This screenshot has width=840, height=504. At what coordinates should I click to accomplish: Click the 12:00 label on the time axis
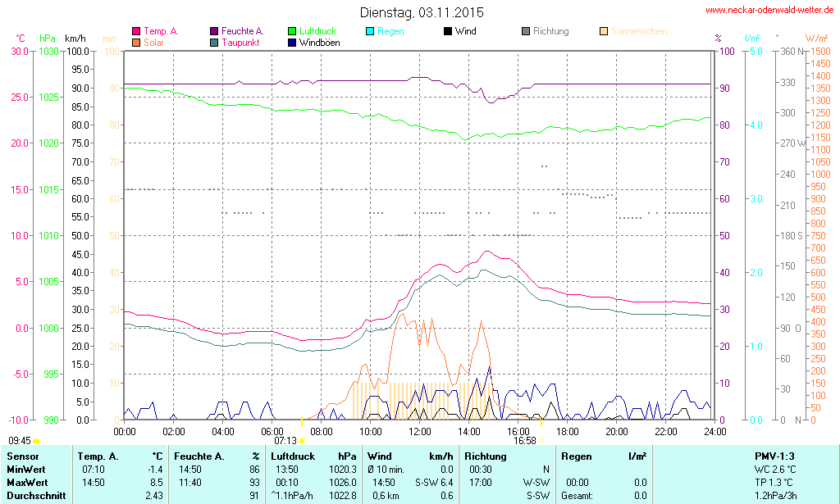(x=420, y=431)
